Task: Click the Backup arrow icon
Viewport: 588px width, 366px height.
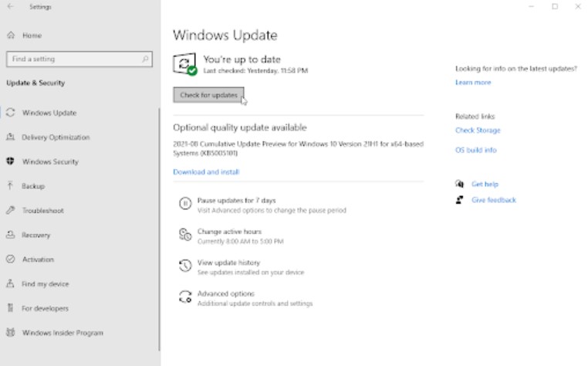Action: [x=10, y=186]
